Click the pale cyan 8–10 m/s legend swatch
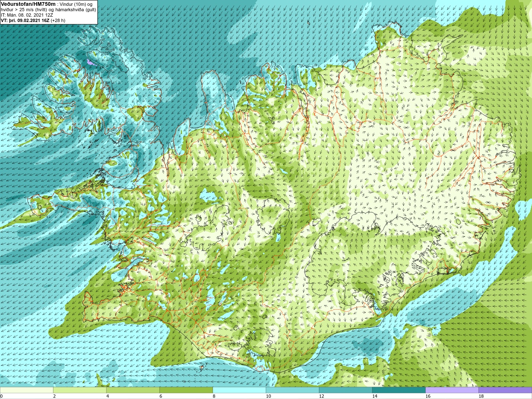 tap(239, 390)
